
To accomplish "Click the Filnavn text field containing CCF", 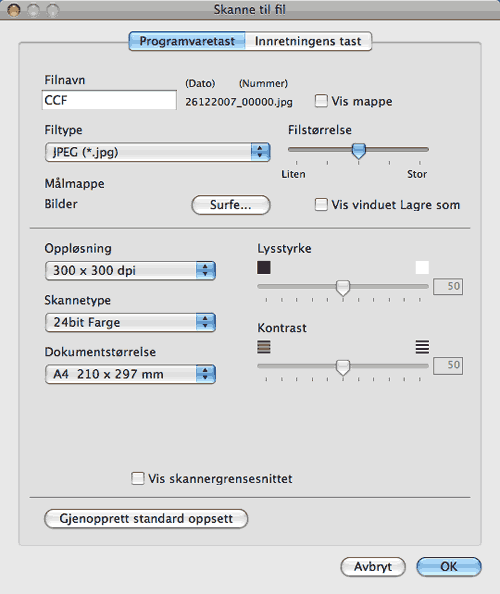I will [x=109, y=100].
